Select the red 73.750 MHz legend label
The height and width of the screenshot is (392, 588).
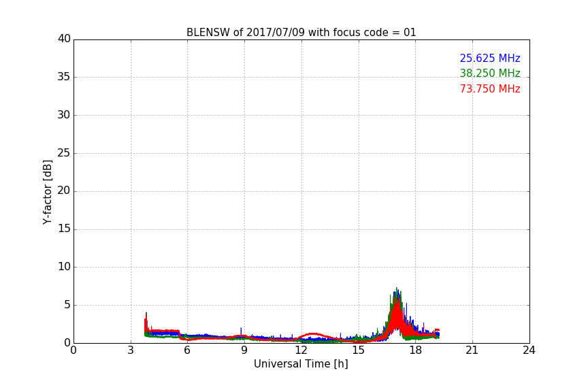pyautogui.click(x=490, y=89)
